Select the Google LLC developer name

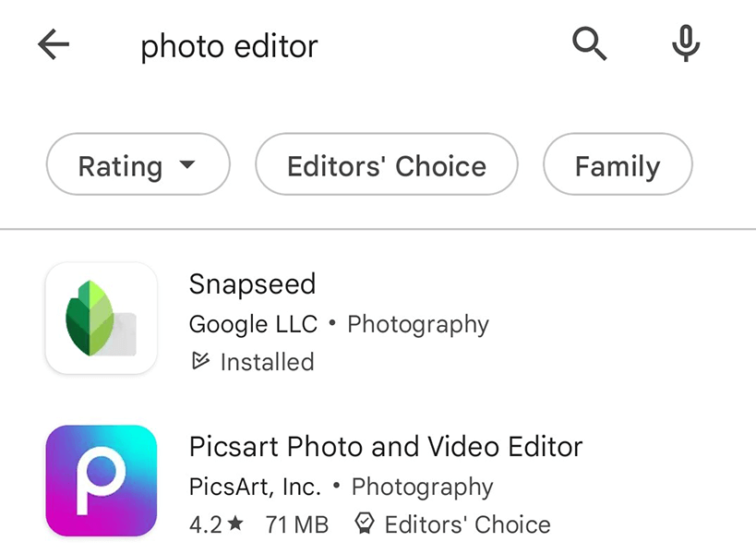(253, 324)
